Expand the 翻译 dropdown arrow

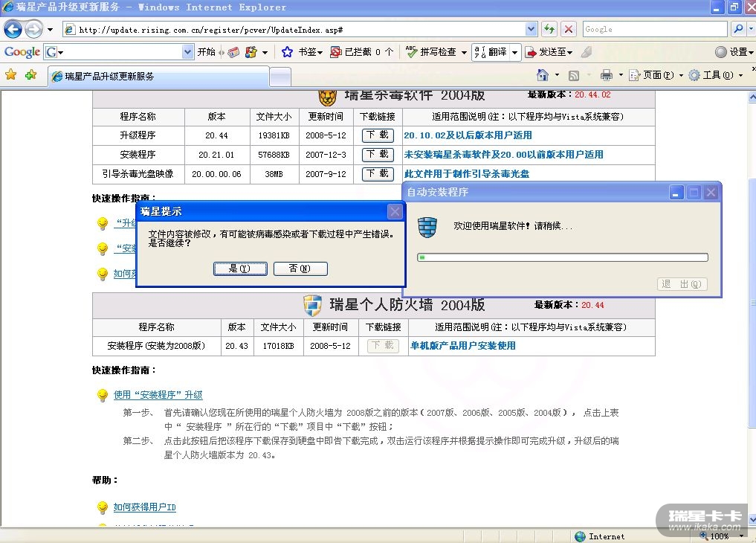point(515,52)
